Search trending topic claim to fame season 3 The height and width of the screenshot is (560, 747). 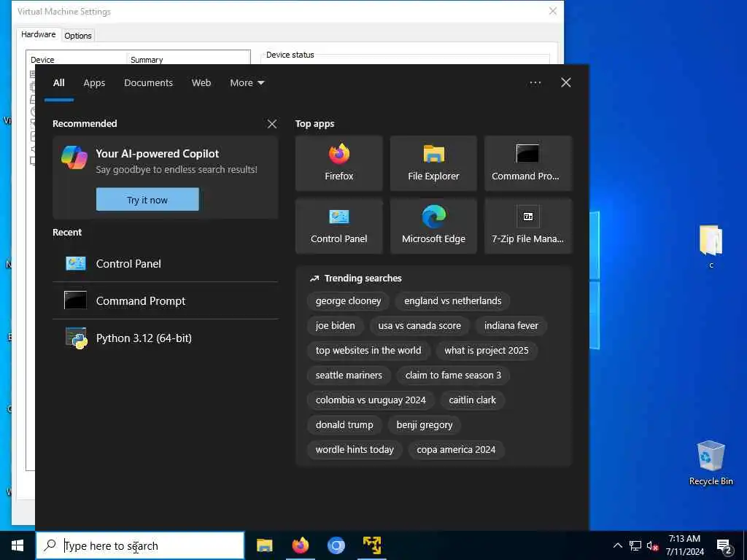453,376
